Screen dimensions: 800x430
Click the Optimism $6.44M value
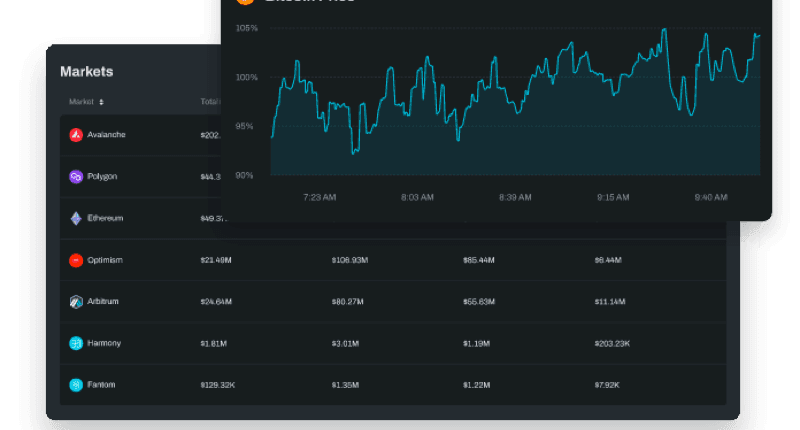click(608, 260)
